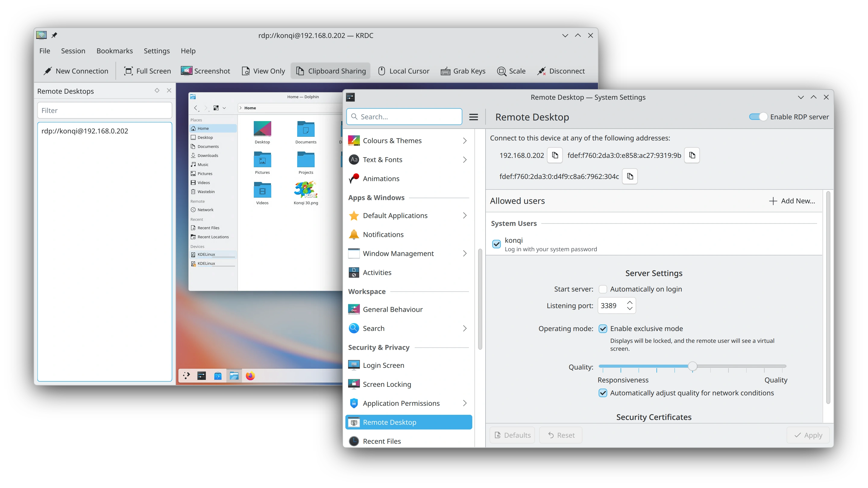Click the Reset button

(561, 435)
